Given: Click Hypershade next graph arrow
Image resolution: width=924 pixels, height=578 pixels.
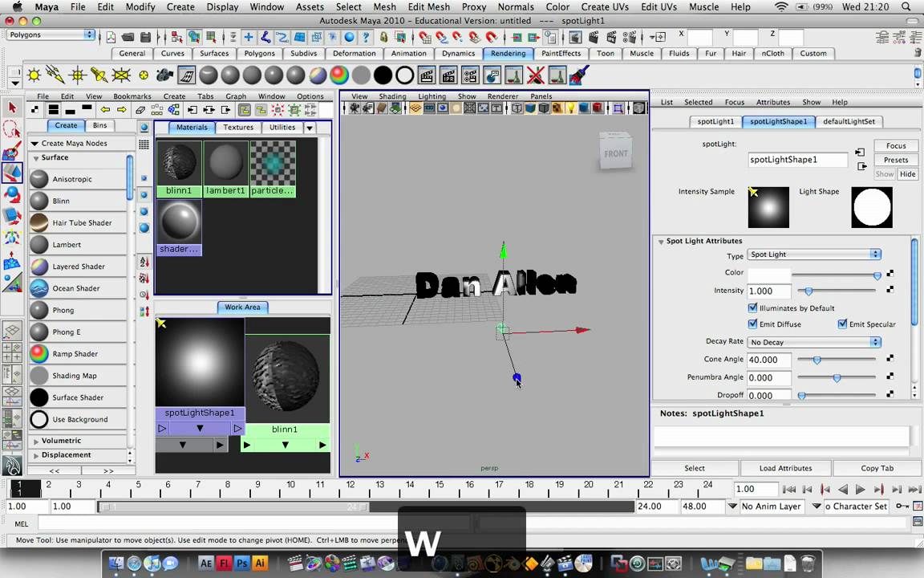Looking at the screenshot, I should tap(121, 109).
